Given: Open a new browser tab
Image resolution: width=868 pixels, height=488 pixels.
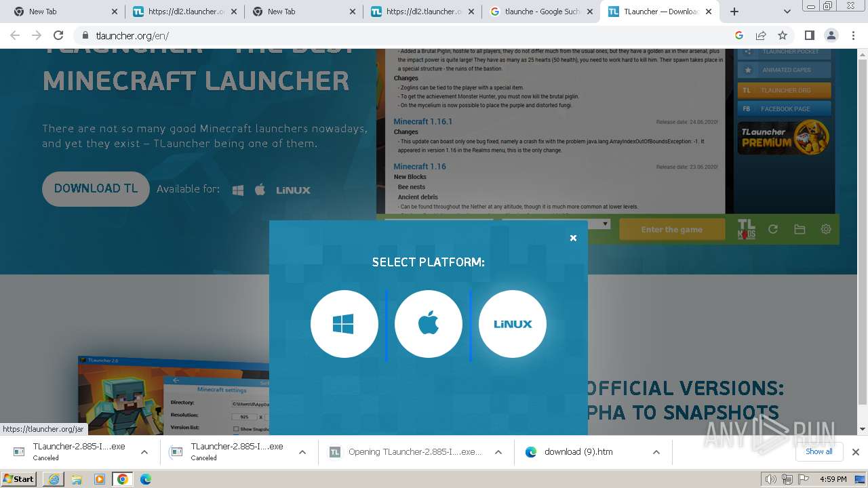Looking at the screenshot, I should click(734, 12).
